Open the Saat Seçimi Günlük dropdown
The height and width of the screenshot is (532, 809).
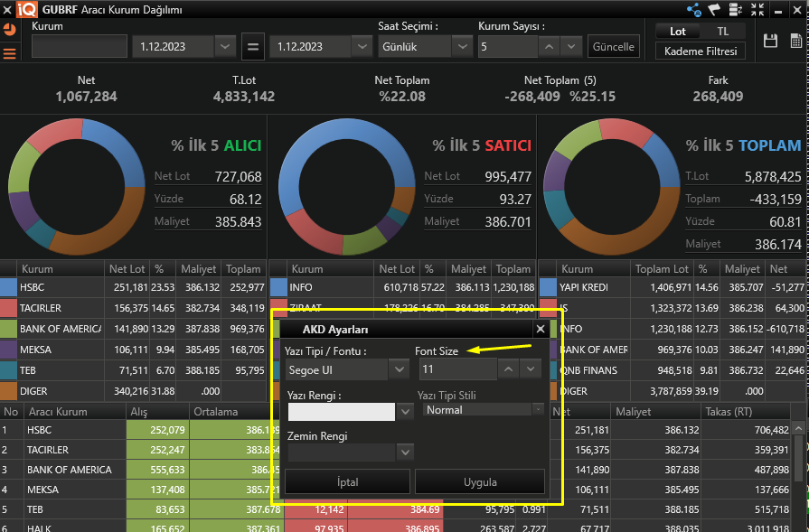[x=462, y=46]
